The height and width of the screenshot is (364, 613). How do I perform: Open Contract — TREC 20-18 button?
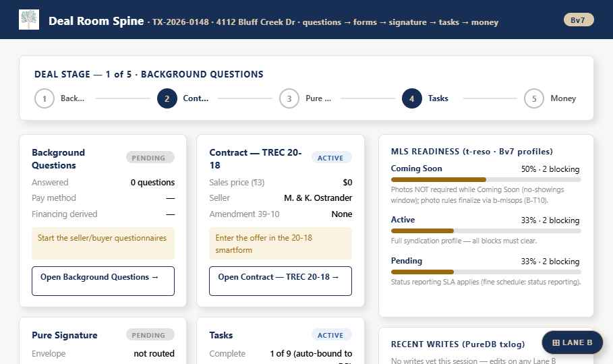tap(281, 281)
